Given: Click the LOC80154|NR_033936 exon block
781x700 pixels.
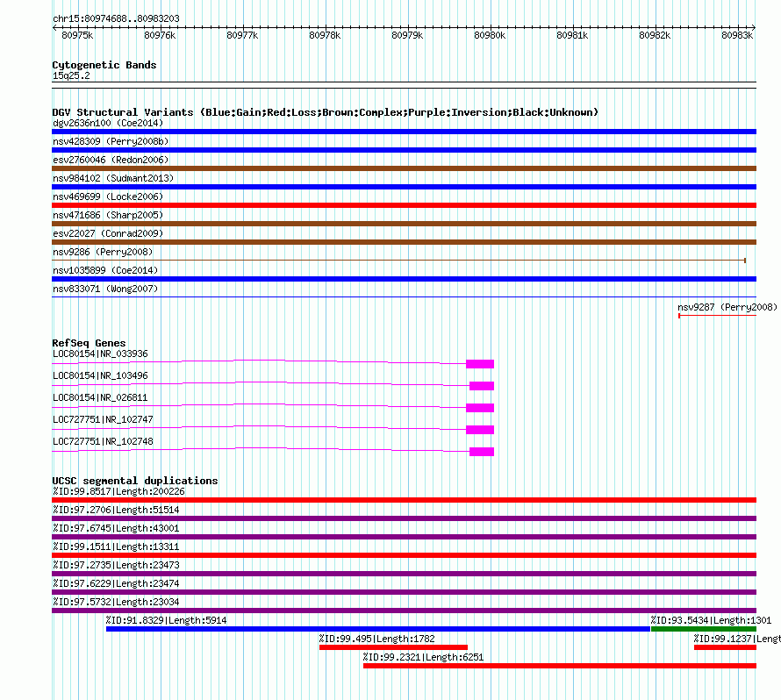Looking at the screenshot, I should click(x=480, y=364).
